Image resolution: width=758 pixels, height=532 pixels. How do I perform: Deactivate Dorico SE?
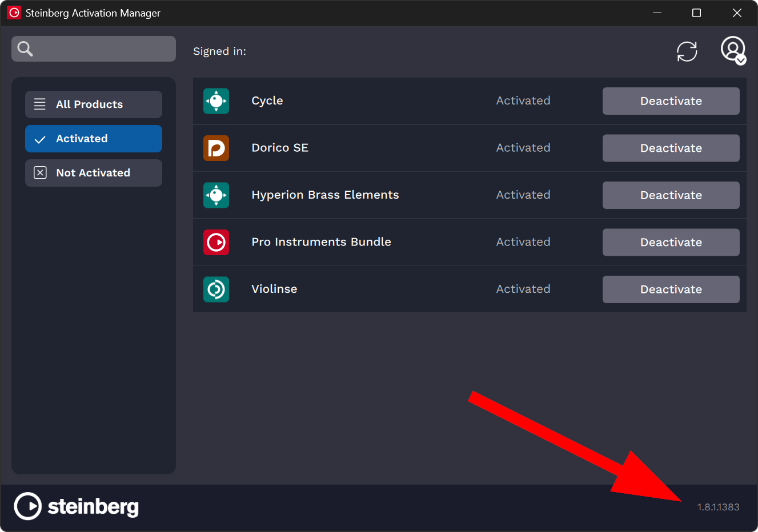(x=671, y=148)
